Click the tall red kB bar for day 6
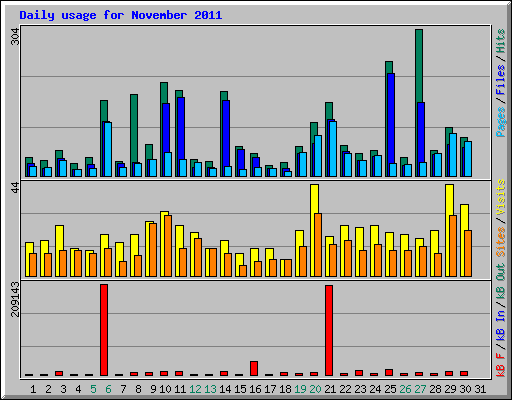 pyautogui.click(x=104, y=330)
